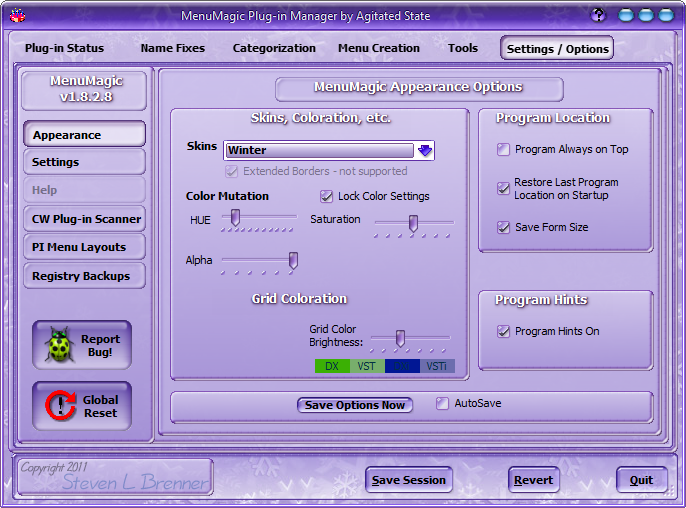686x508 pixels.
Task: Select Appearance in the sidebar
Action: 84,134
